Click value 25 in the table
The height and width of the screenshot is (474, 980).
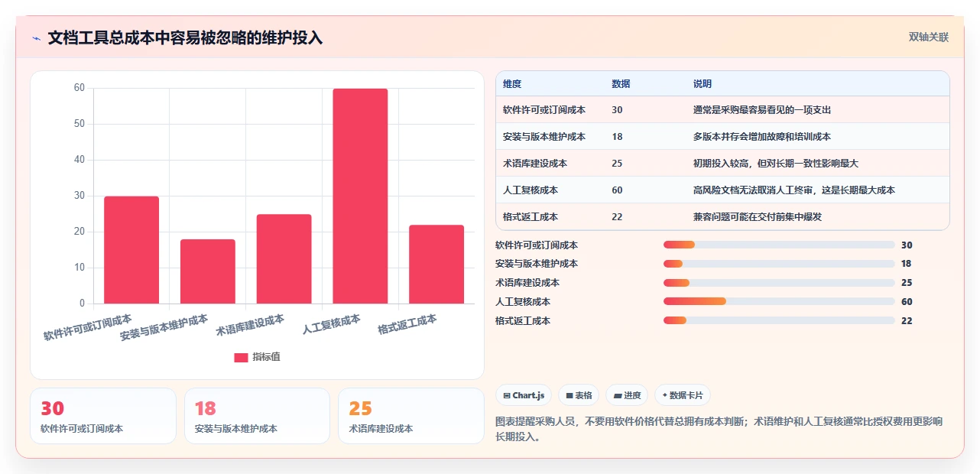[x=617, y=164]
